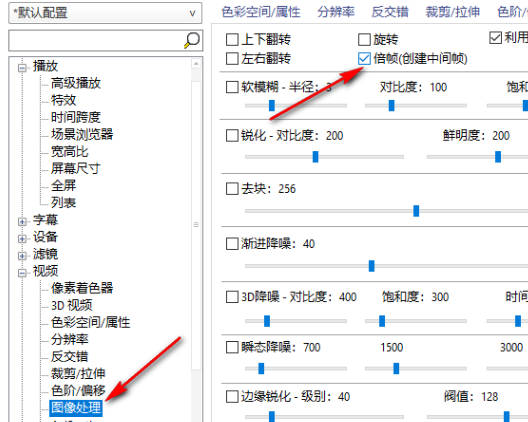
Task: Select 反交错 in the tree
Action: 69,356
